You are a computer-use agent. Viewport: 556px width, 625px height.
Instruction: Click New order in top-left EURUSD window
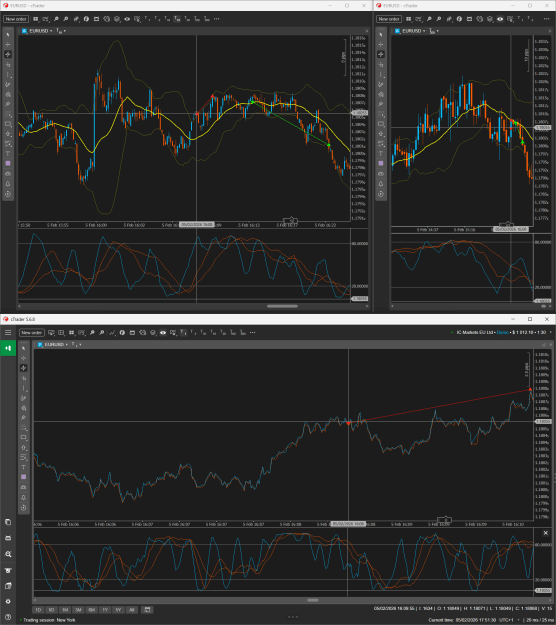(x=16, y=19)
